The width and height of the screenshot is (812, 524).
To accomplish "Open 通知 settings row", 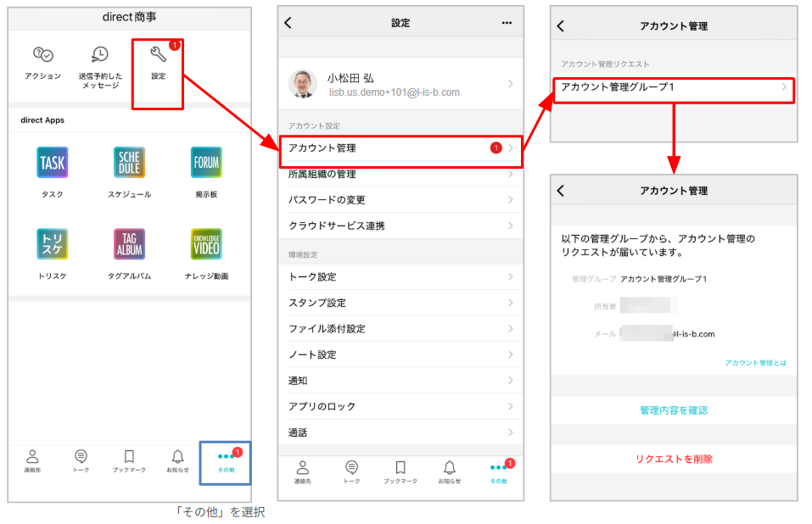I will (x=400, y=380).
